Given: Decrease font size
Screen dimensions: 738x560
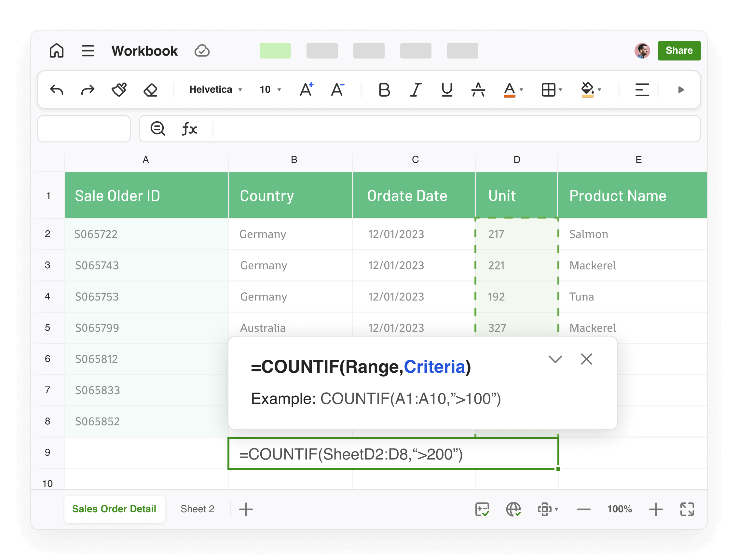Looking at the screenshot, I should click(x=338, y=89).
